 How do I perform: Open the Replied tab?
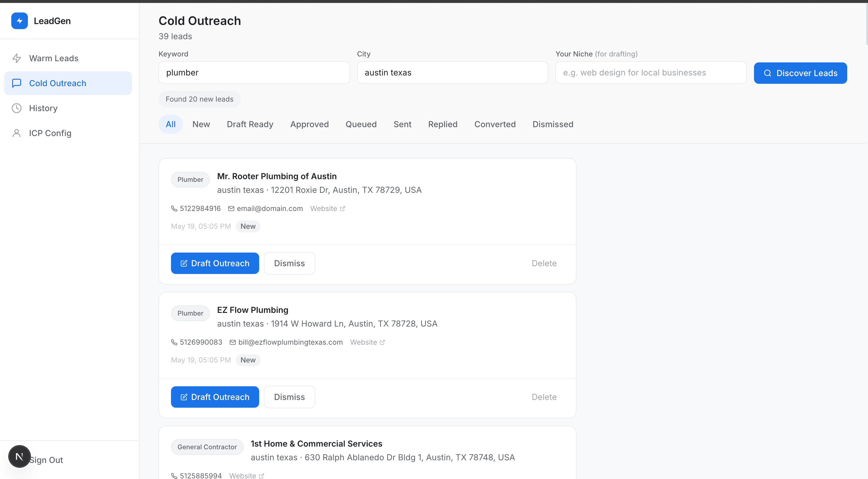443,124
